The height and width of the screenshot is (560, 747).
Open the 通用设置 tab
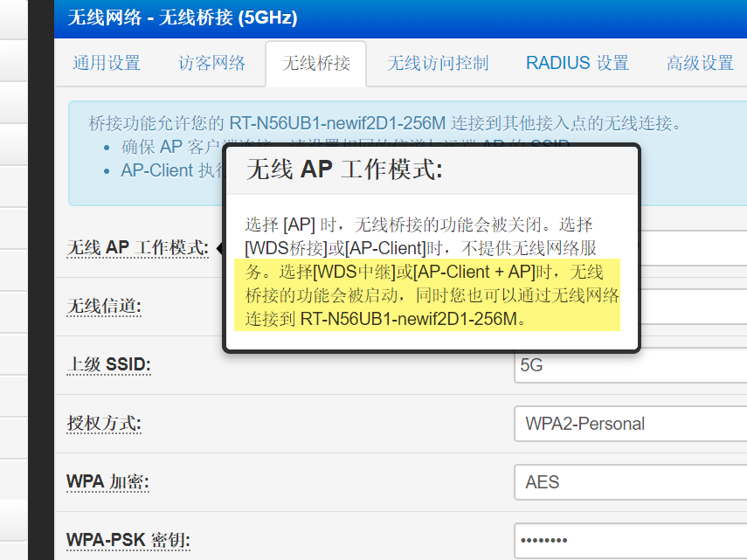106,63
